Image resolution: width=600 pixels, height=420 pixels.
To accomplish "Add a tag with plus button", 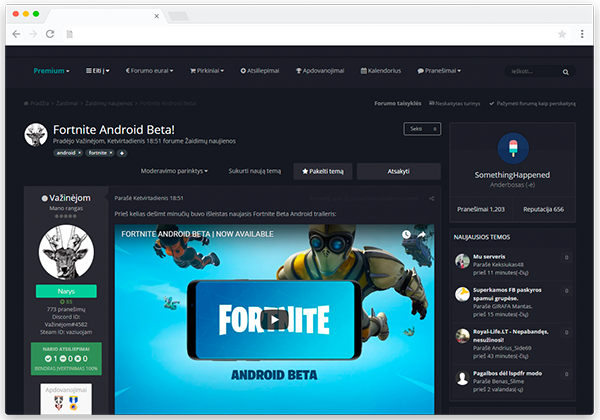I will coord(122,153).
